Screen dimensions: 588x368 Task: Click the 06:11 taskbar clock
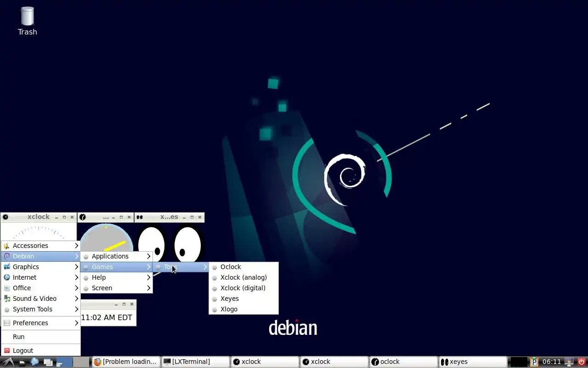coord(552,362)
